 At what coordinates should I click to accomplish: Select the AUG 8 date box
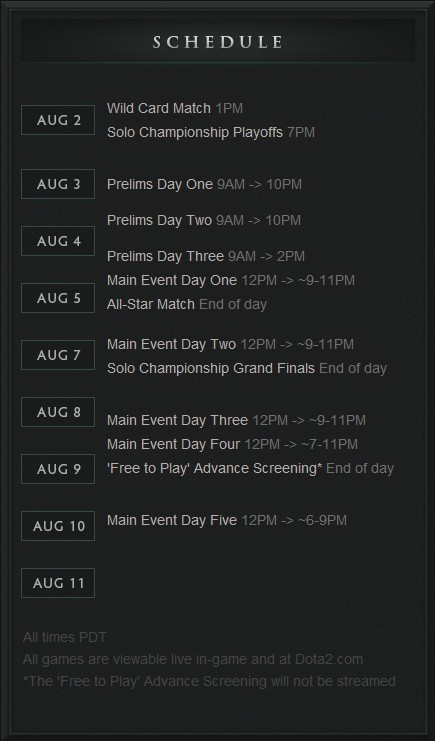tap(58, 412)
